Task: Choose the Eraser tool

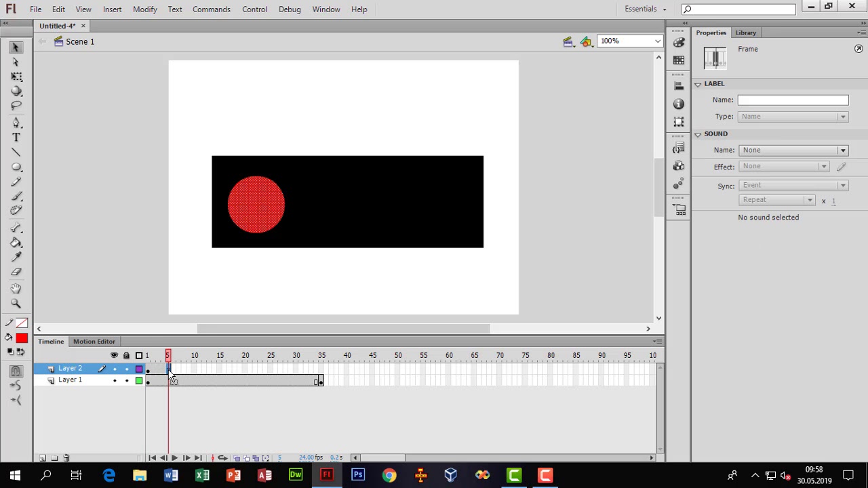Action: coord(16,272)
